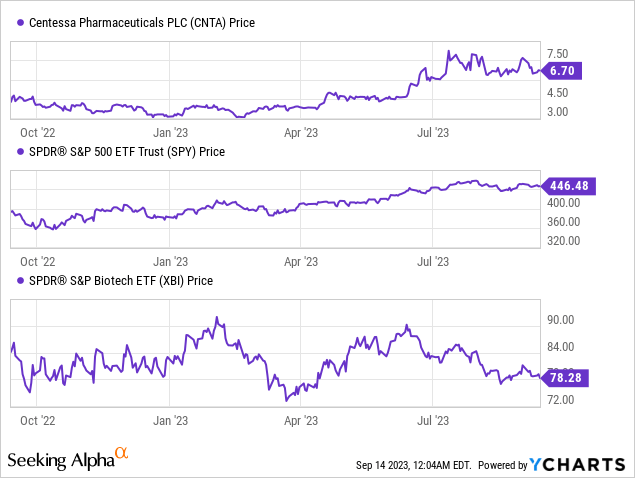This screenshot has width=635, height=478.
Task: Click the Apr '23 marker on the XBI chart
Action: click(x=302, y=421)
